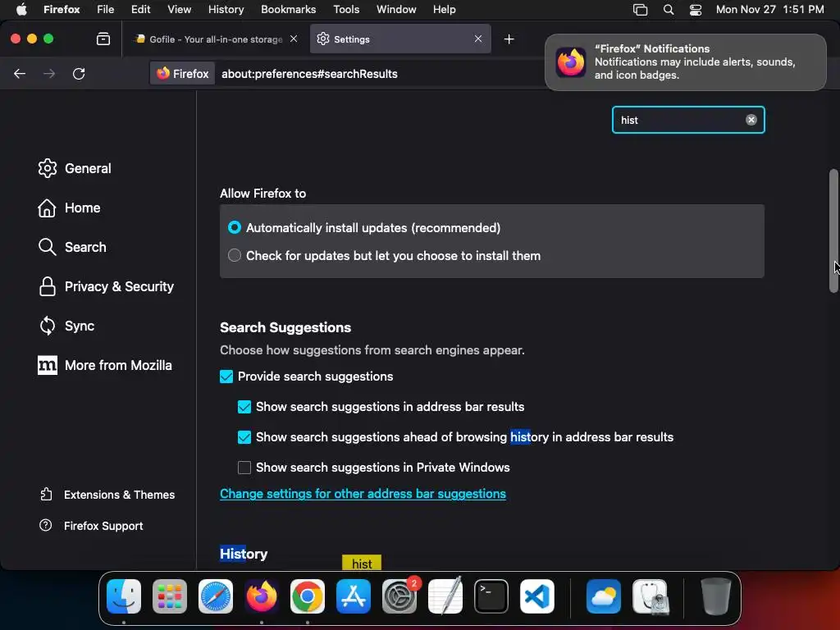
Task: Open the cloud weather app in Dock
Action: coord(604,596)
